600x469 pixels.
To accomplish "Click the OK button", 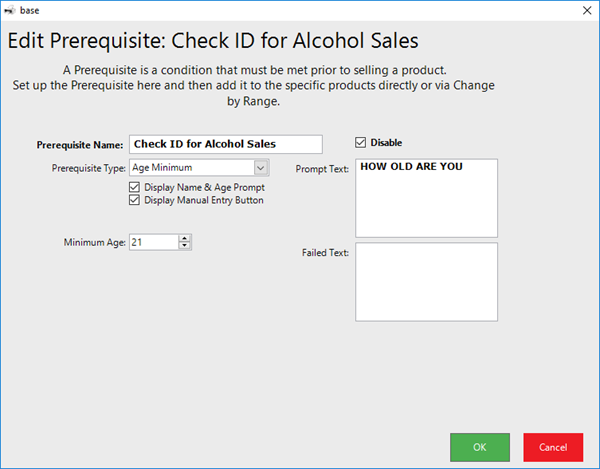I will 480,447.
